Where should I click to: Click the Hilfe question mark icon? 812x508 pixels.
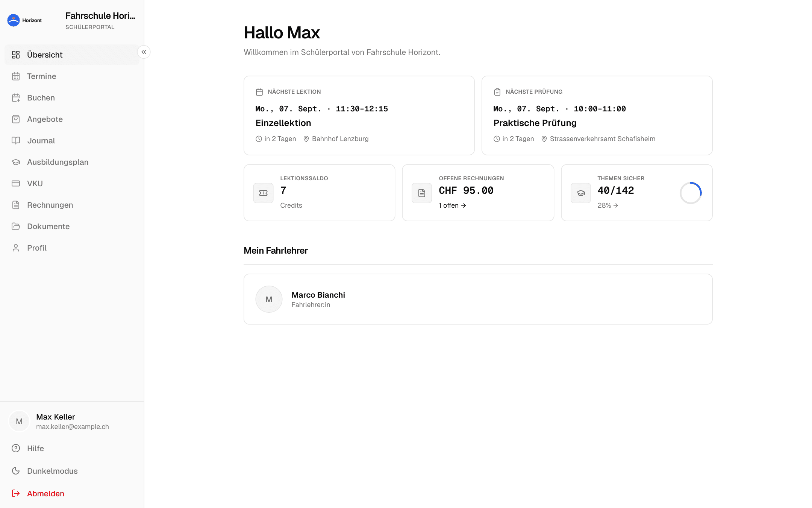point(16,449)
